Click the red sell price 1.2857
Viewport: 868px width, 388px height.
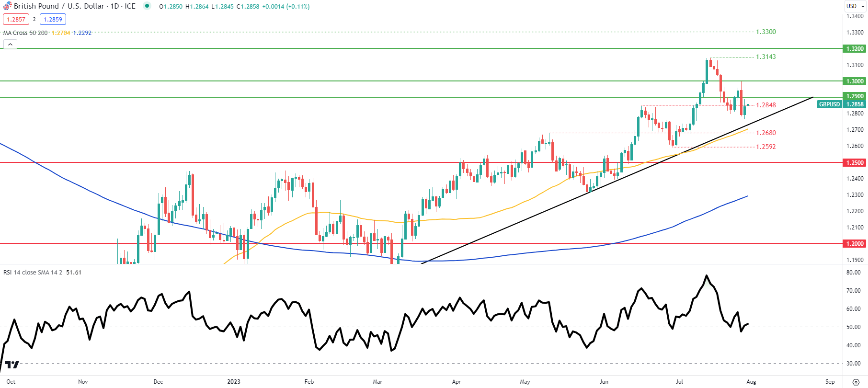point(16,19)
